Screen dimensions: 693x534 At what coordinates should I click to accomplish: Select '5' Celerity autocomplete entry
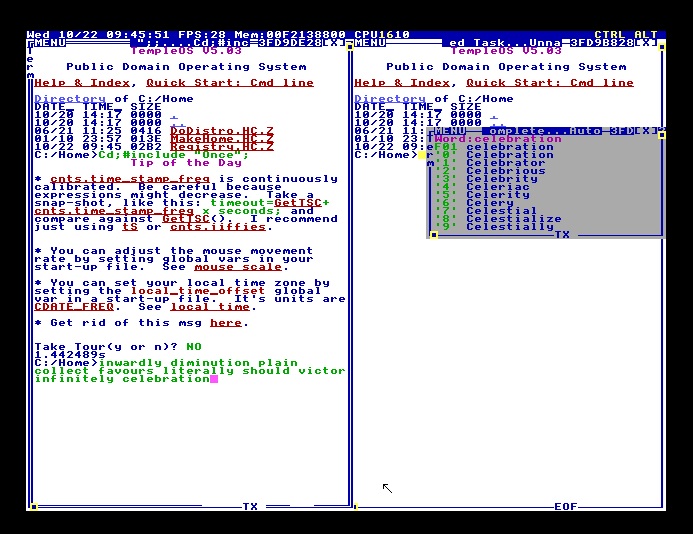click(482, 195)
